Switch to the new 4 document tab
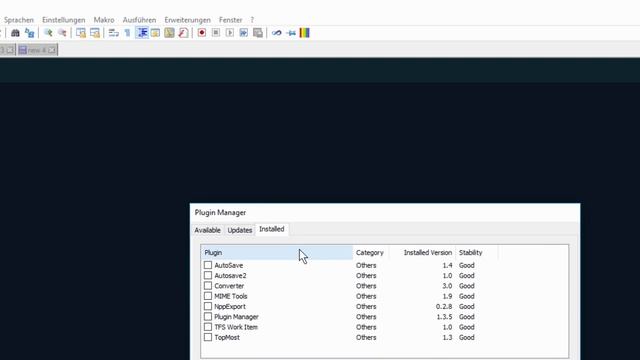 (x=37, y=50)
